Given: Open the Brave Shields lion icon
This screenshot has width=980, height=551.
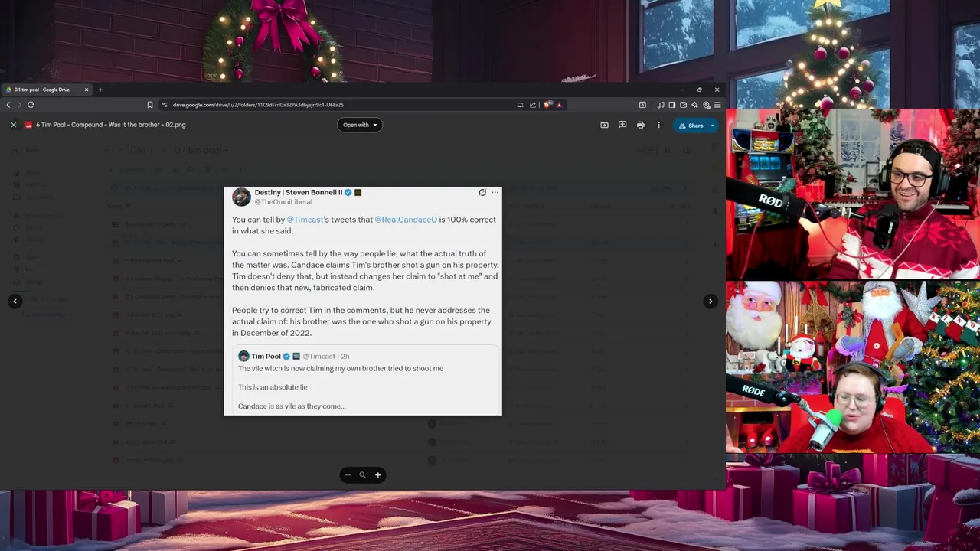Looking at the screenshot, I should (547, 105).
